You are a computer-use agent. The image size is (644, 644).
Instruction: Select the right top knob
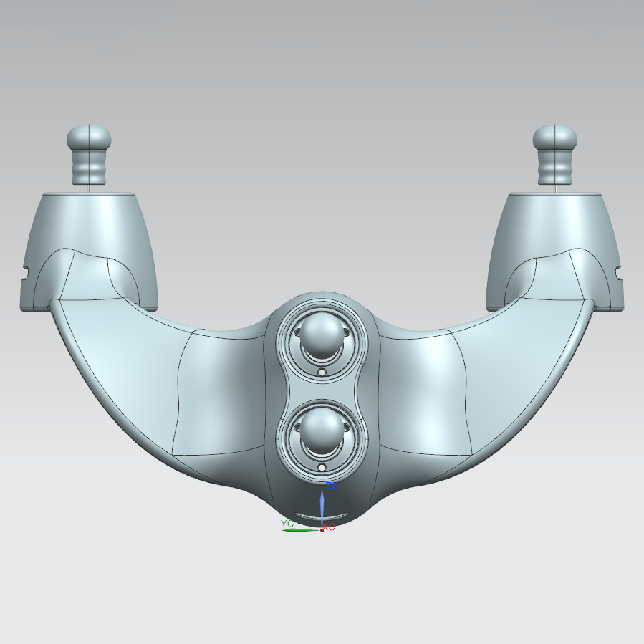556,154
